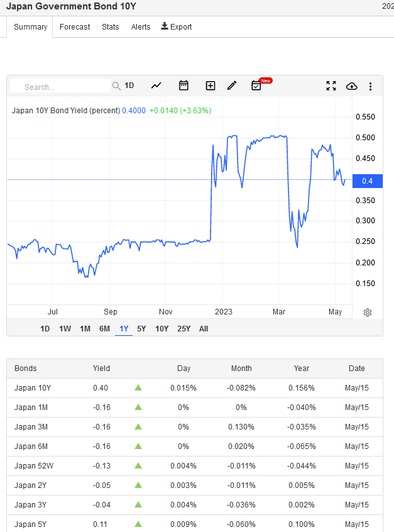
Task: Click the Bonds column header
Action: 25,368
